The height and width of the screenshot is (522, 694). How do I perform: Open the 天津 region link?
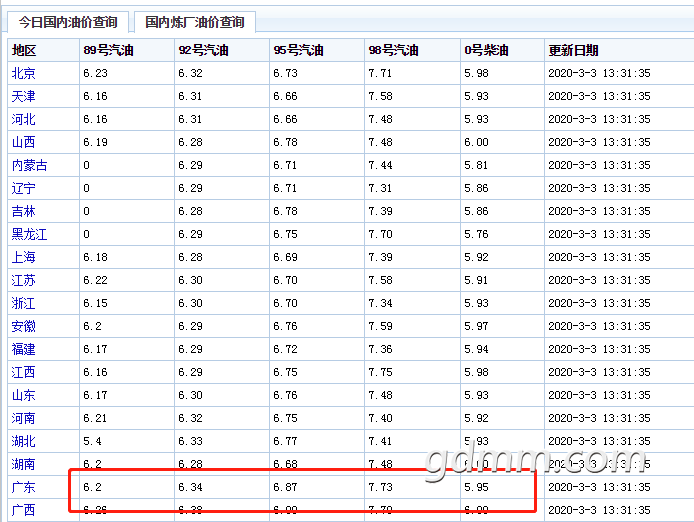tap(23, 96)
